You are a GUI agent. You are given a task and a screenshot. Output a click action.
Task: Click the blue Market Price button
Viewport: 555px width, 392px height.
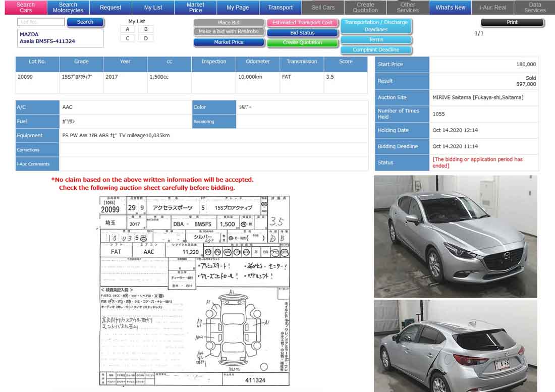229,42
